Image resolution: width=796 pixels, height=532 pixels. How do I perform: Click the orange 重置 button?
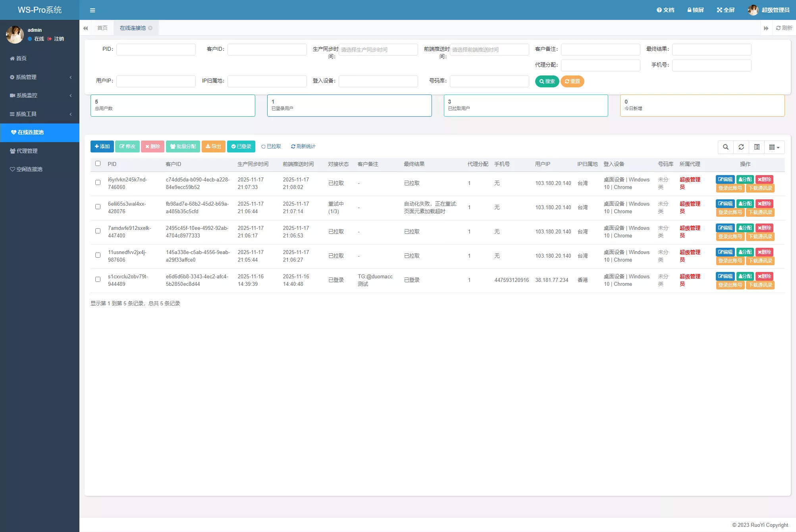tap(572, 81)
